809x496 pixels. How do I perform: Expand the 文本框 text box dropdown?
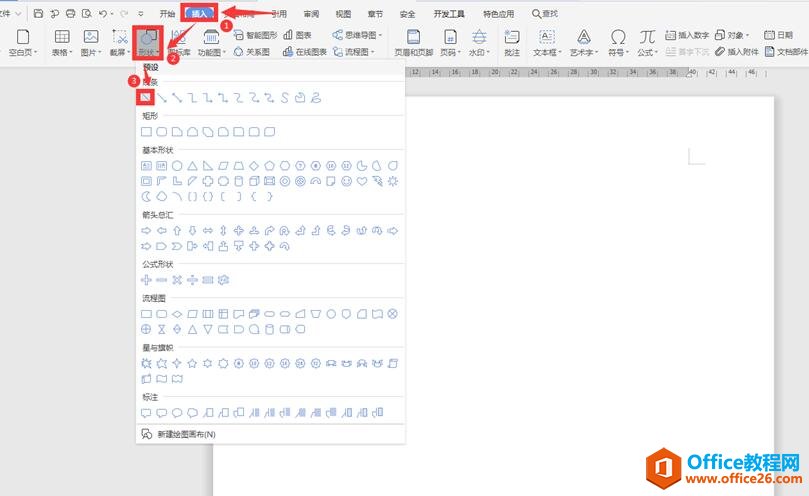pyautogui.click(x=547, y=52)
